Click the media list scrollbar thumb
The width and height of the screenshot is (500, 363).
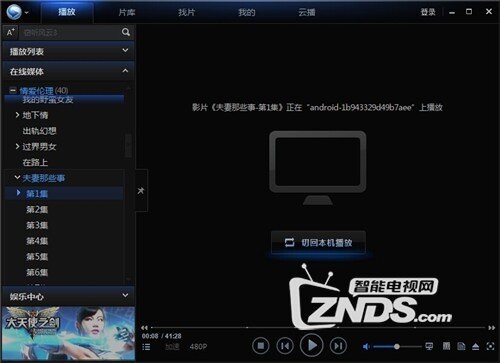coord(128,145)
